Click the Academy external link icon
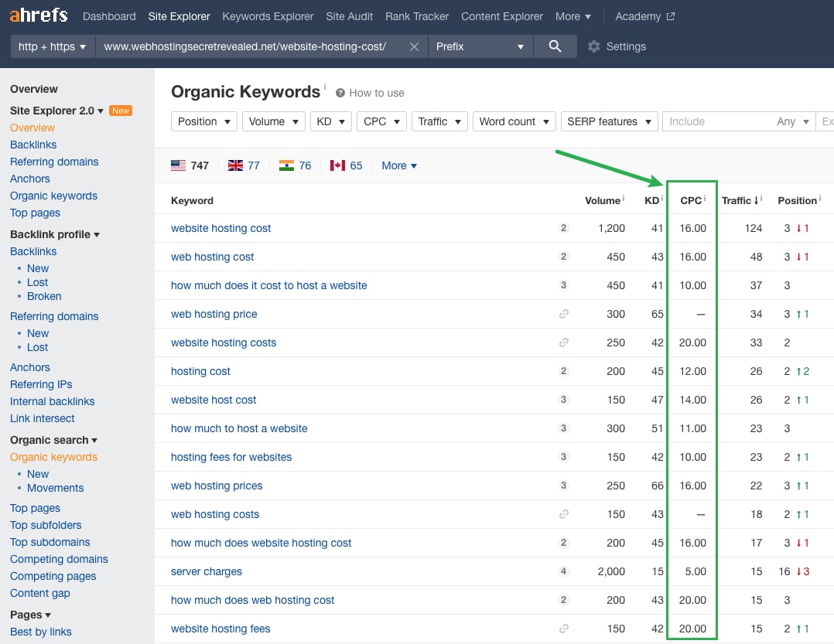This screenshot has width=834, height=644. click(x=670, y=16)
